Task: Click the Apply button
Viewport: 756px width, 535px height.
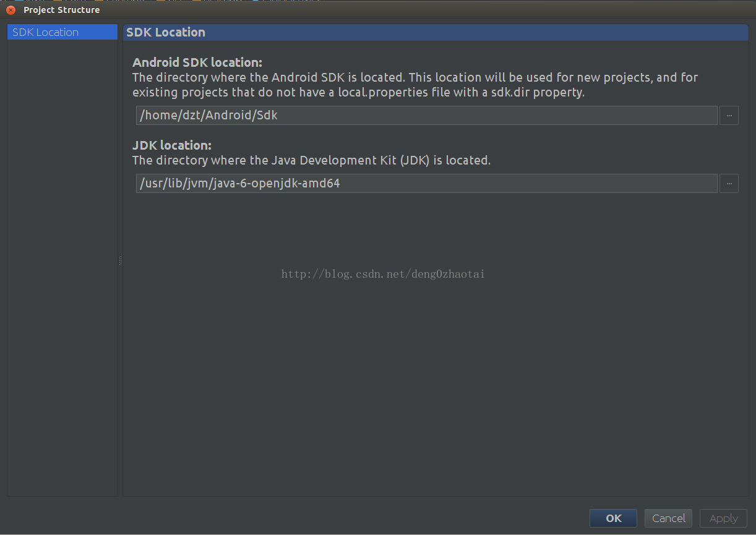Action: coord(723,518)
